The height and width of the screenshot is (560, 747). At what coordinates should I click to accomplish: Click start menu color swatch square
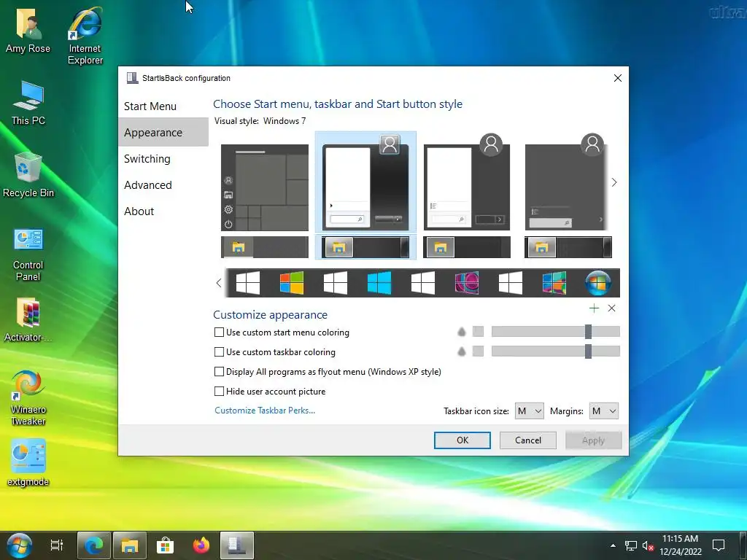tap(478, 332)
